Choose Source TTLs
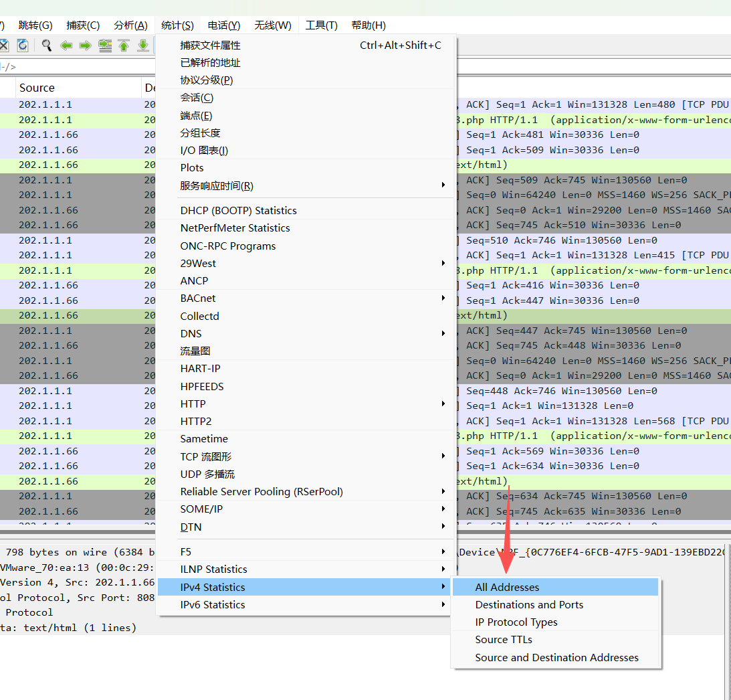The width and height of the screenshot is (731, 700). pos(555,640)
